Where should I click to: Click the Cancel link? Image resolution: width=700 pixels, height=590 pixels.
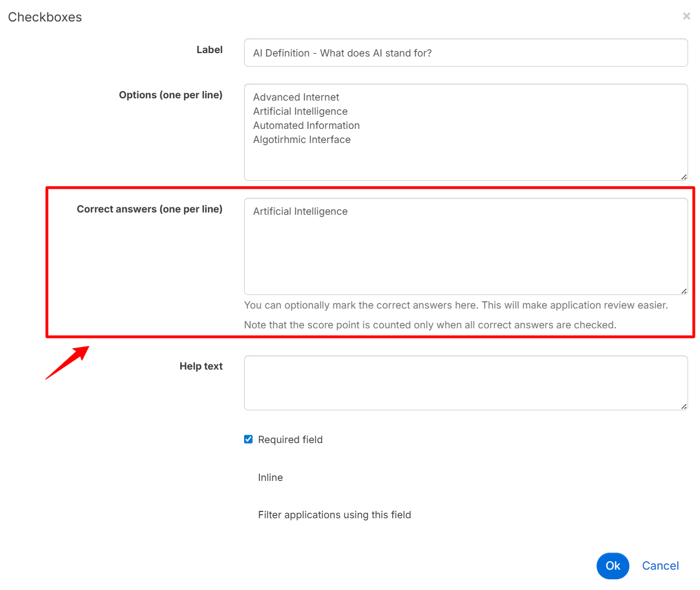tap(660, 566)
